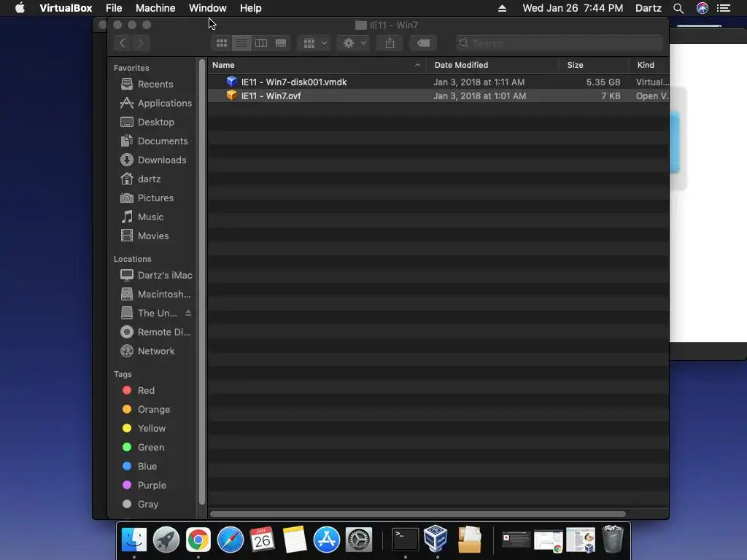Switch Finder to gallery view

point(281,43)
